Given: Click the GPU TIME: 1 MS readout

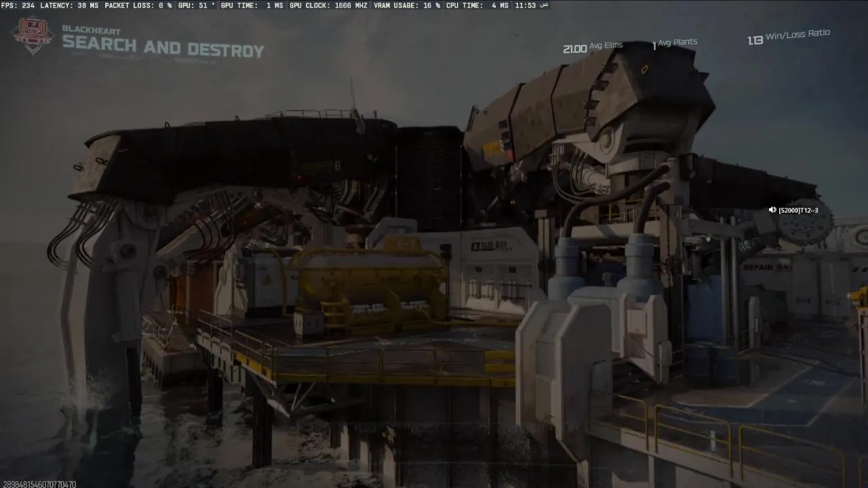Looking at the screenshot, I should coord(252,5).
